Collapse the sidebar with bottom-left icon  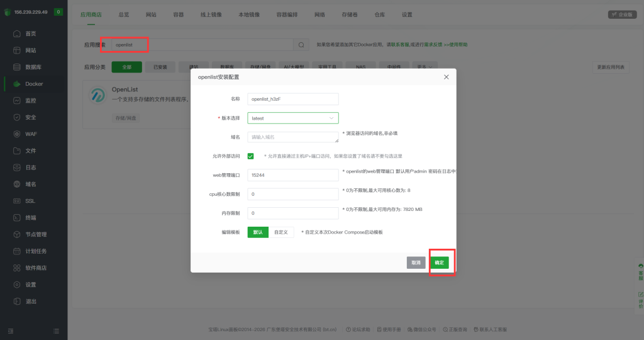coord(11,331)
